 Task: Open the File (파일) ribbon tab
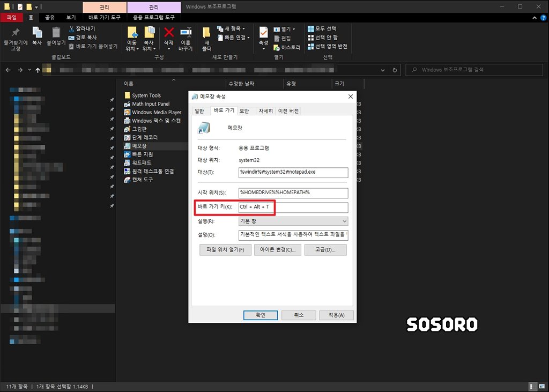tap(12, 17)
